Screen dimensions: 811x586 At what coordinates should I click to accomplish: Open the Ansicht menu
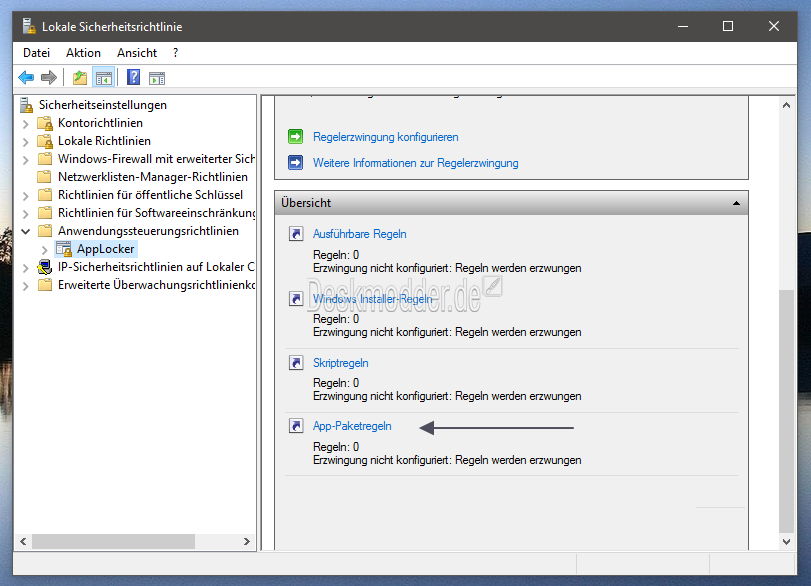point(137,53)
